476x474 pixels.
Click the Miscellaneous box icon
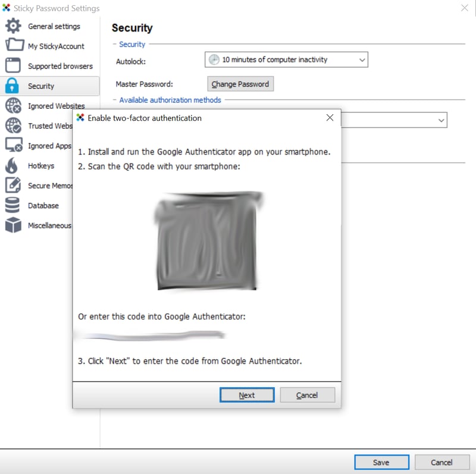point(13,225)
